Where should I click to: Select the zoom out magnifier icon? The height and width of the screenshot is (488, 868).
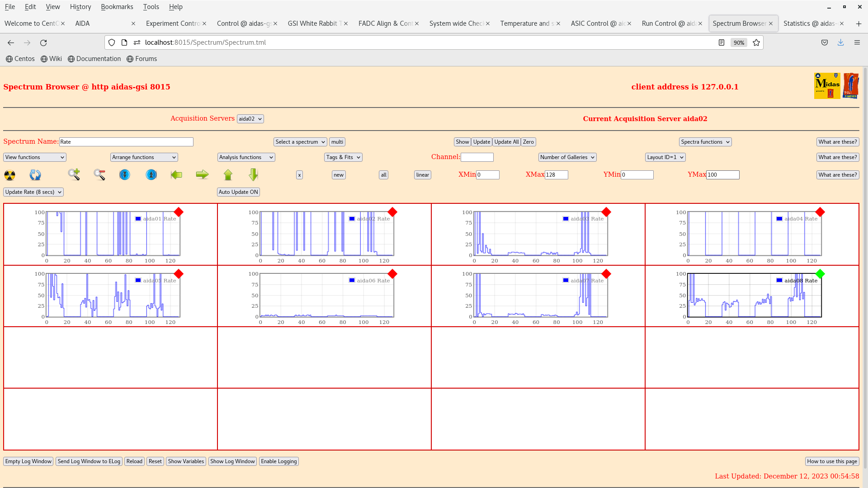tap(99, 175)
